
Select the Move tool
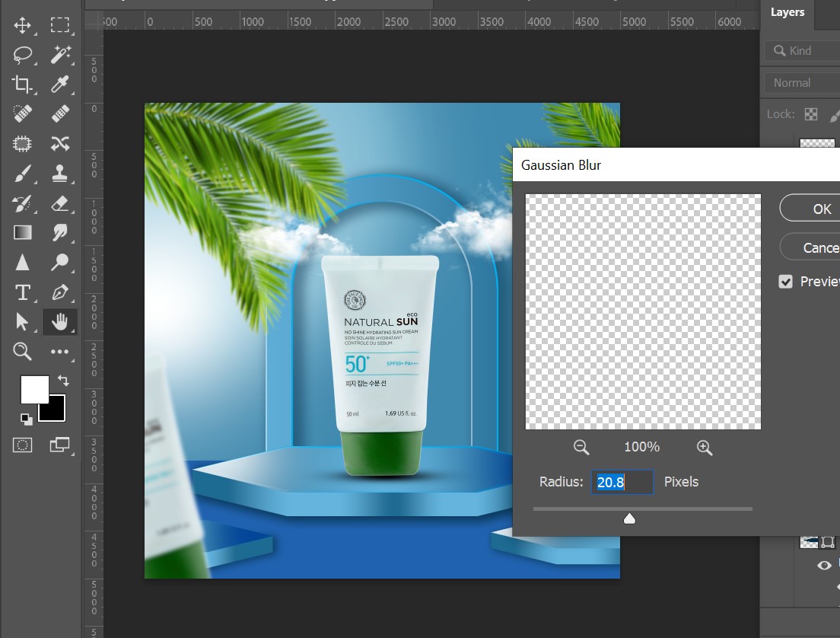click(x=22, y=25)
